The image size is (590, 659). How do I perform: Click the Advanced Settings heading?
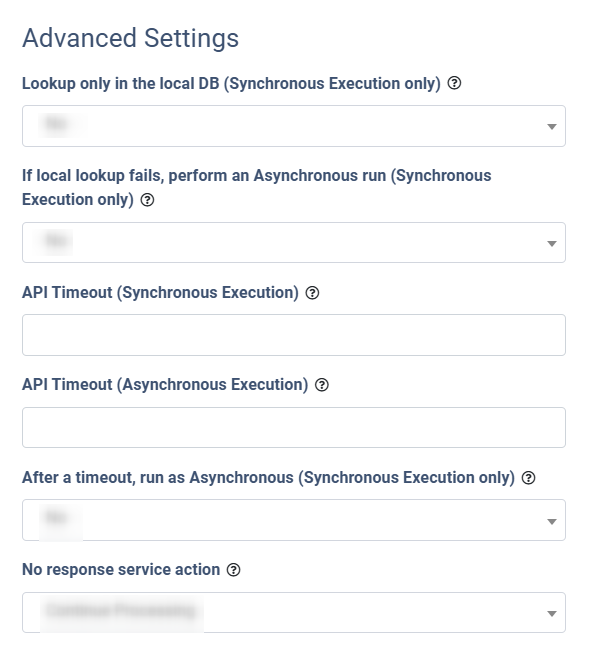pos(130,38)
